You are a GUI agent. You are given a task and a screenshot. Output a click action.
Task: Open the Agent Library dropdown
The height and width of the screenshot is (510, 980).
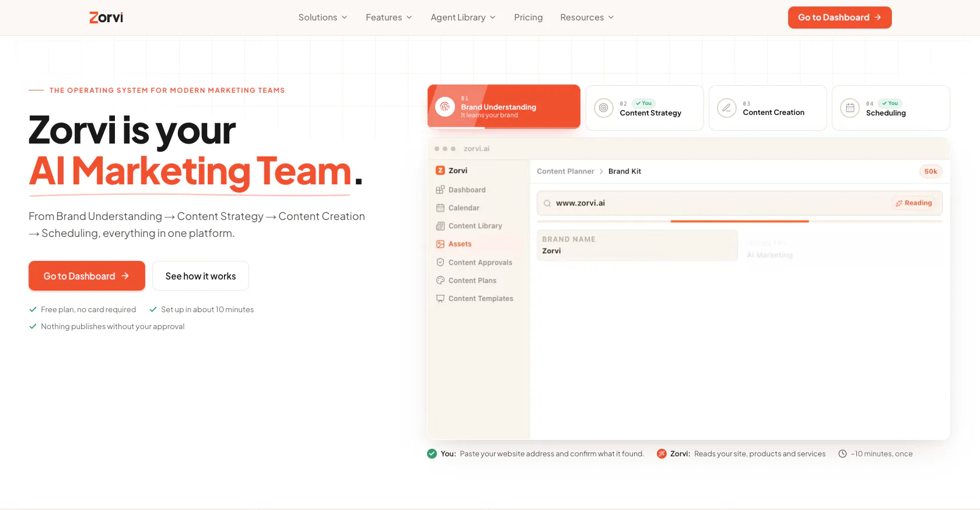pyautogui.click(x=463, y=18)
